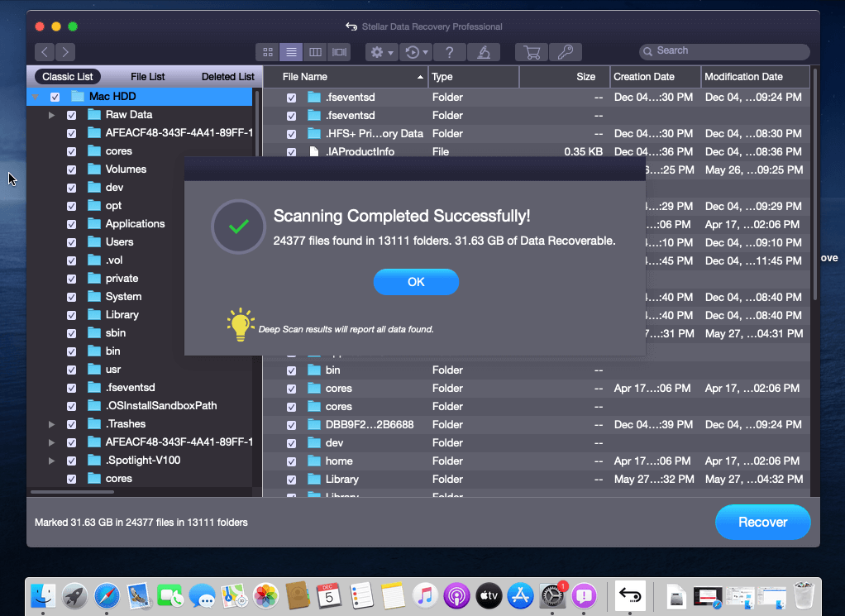This screenshot has width=845, height=616.
Task: Open App Store from the Dock
Action: (521, 595)
